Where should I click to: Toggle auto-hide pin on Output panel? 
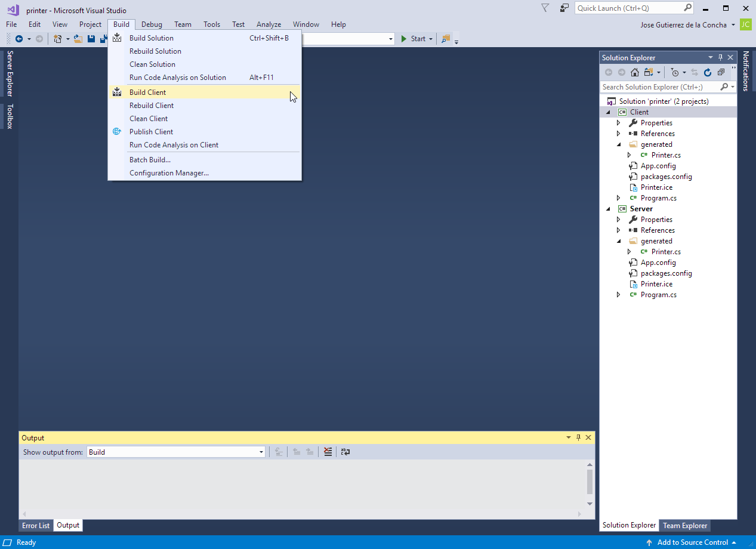pyautogui.click(x=578, y=437)
